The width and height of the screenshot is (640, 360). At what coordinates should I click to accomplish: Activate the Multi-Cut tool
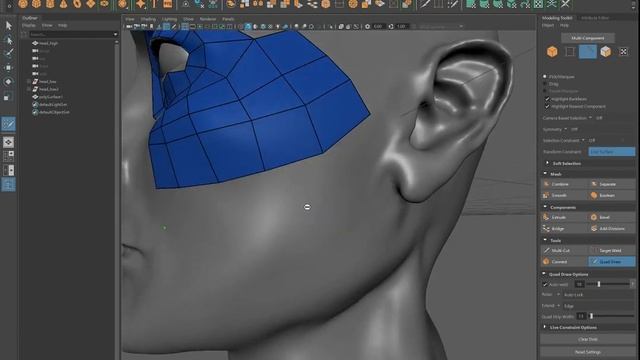point(564,250)
